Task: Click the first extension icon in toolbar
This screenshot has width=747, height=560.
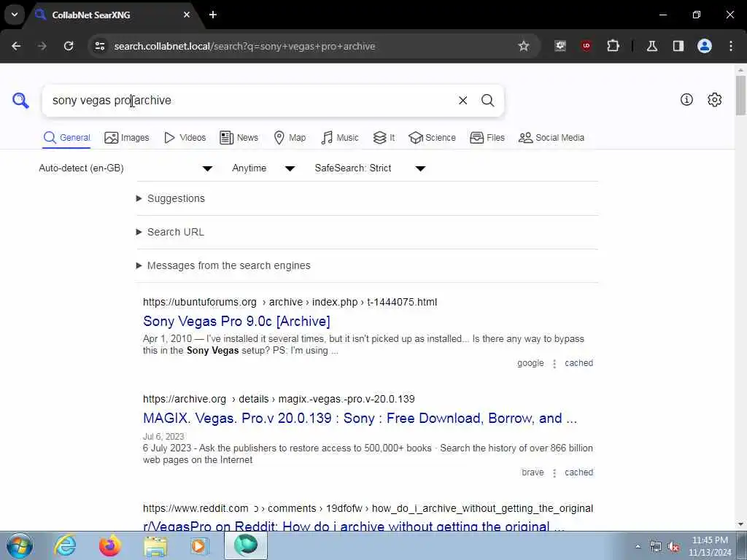Action: tap(560, 46)
